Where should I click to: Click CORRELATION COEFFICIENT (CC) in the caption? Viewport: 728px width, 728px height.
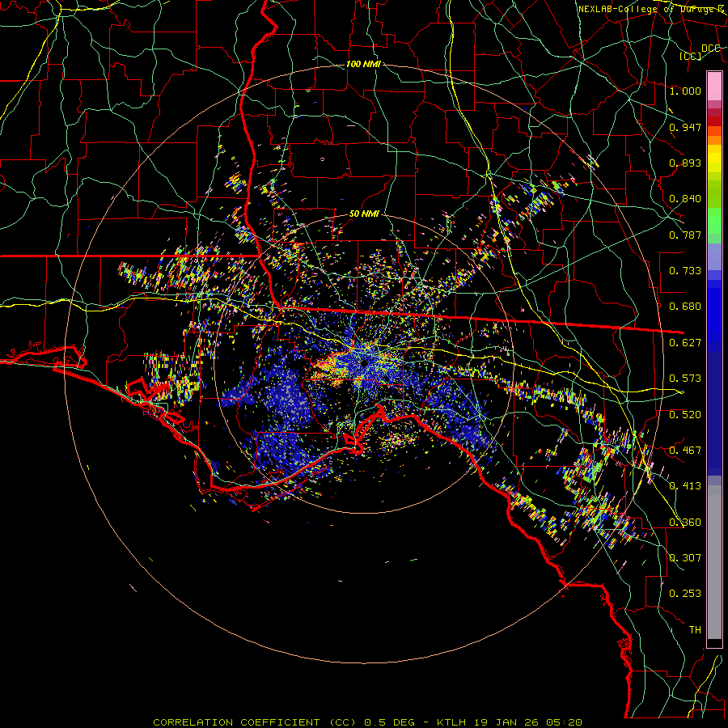click(x=254, y=722)
